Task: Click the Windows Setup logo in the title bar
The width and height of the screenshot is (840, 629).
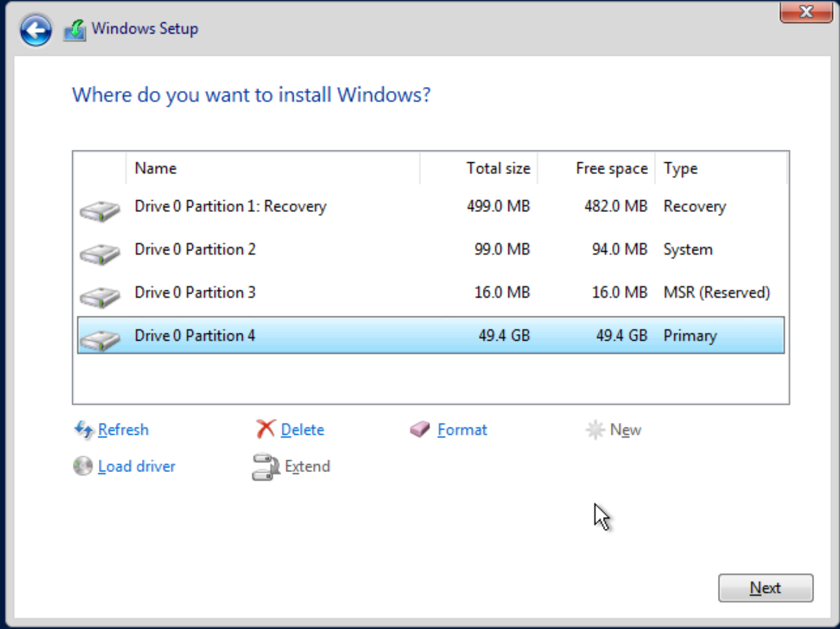Action: 73,28
